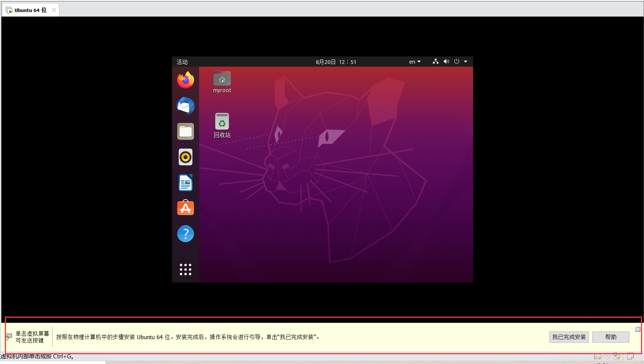
Task: Open the en input language dropdown
Action: [x=415, y=62]
